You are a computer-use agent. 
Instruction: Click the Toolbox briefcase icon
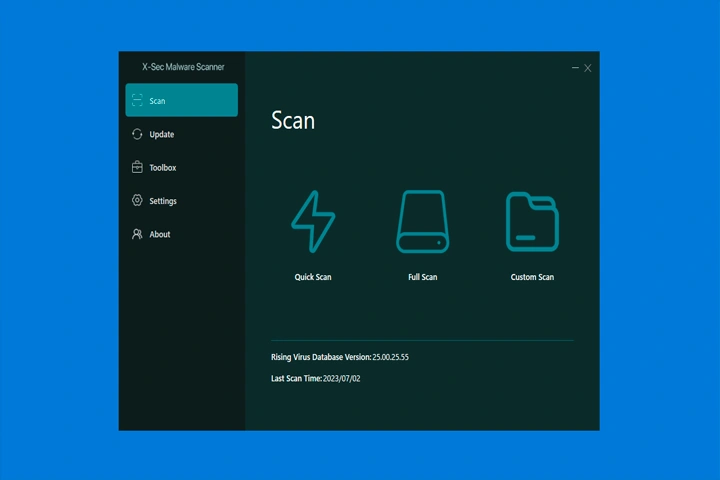pos(137,167)
